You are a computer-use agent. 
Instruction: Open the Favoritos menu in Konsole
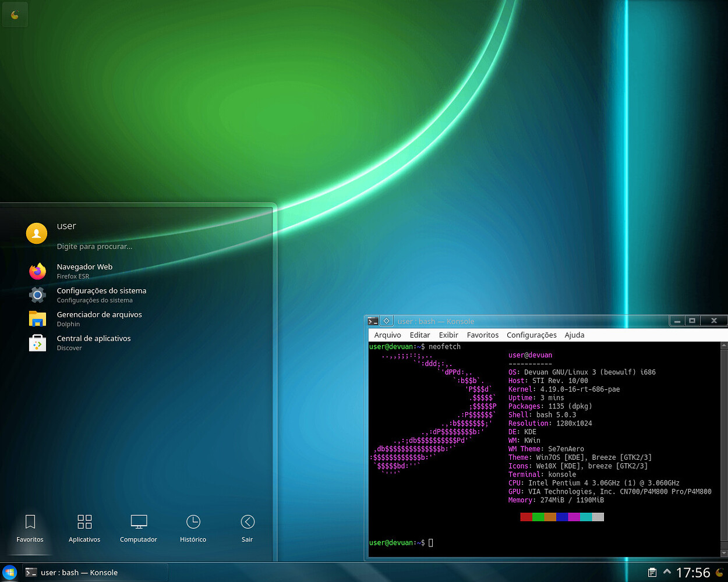click(483, 335)
